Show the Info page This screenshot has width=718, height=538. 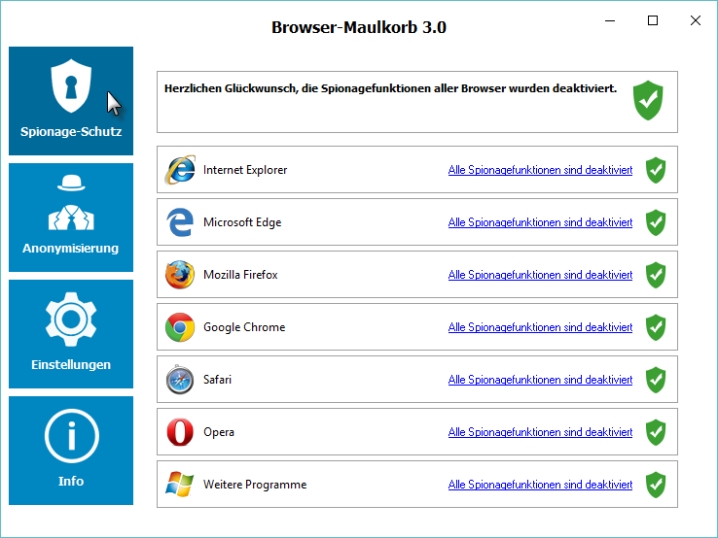pos(71,450)
